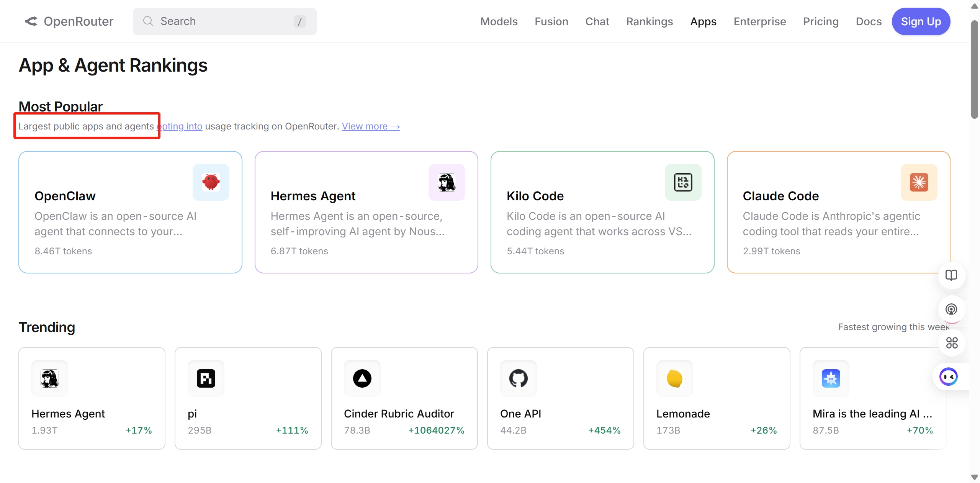Click the '+70%' growth value
The height and width of the screenshot is (483, 980).
pyautogui.click(x=920, y=431)
